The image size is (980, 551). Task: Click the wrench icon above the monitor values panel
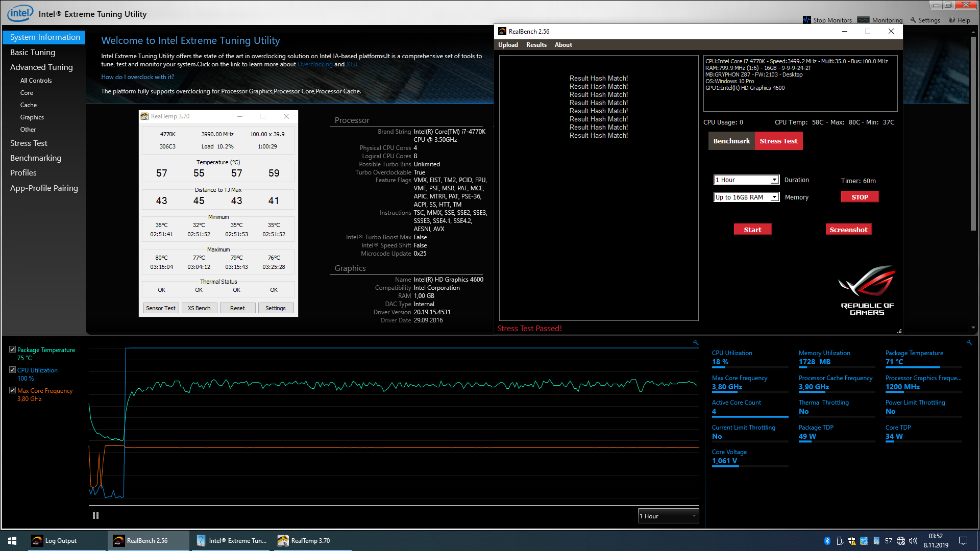pos(969,342)
